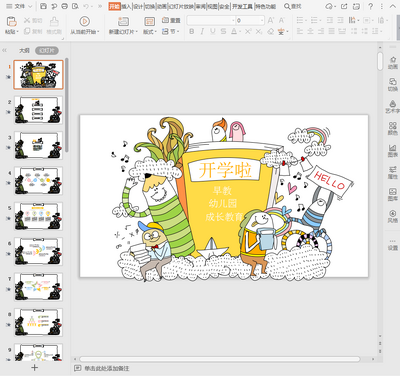The image size is (400, 376).
Task: Open the 颜色 Color pane in right sidebar
Action: 393,129
